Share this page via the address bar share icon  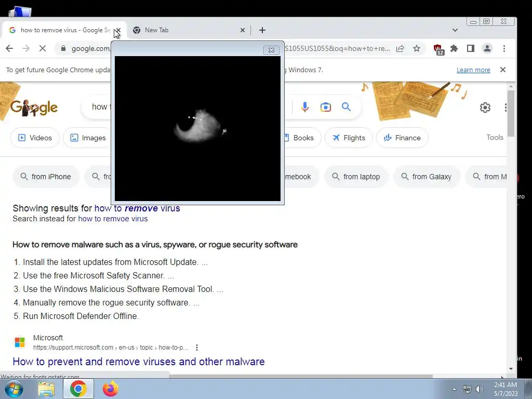coord(400,48)
